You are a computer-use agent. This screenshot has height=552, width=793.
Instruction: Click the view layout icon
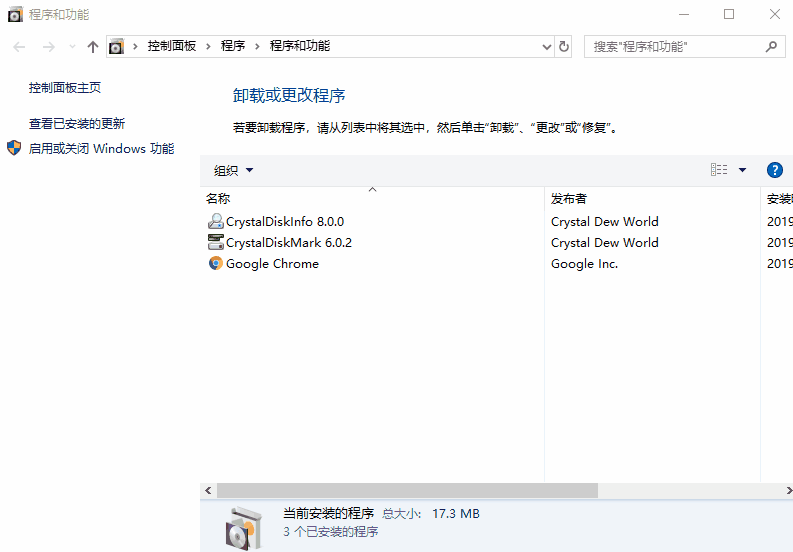(x=719, y=170)
